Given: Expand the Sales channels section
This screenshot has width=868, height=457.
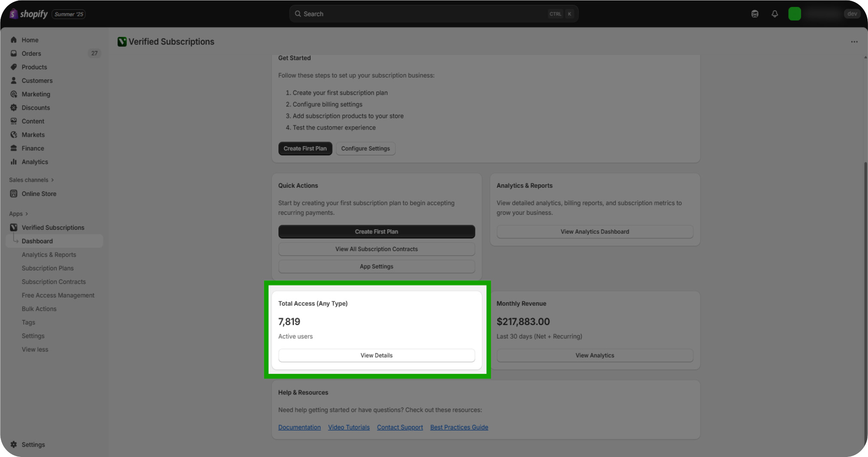Looking at the screenshot, I should (x=31, y=180).
